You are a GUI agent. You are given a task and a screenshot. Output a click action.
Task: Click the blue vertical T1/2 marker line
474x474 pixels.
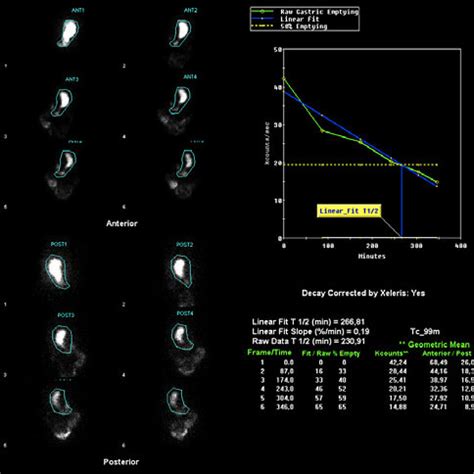(402, 201)
